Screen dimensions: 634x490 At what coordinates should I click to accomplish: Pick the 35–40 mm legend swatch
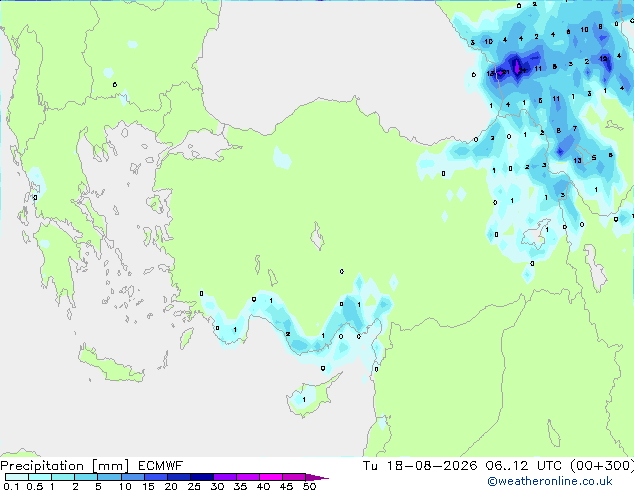tap(247, 477)
